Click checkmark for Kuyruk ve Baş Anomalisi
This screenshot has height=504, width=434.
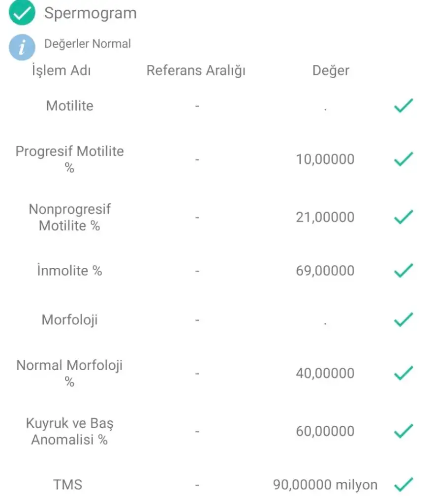[x=403, y=431]
